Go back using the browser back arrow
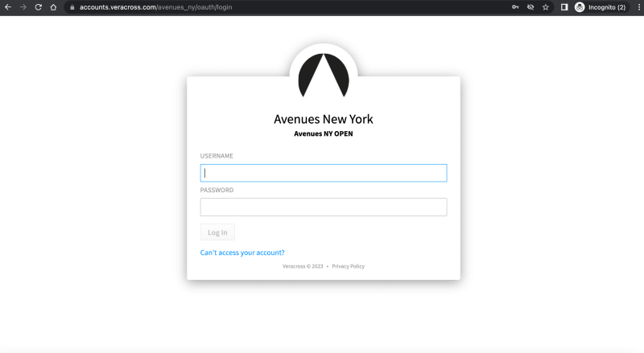This screenshot has height=353, width=644. [8, 7]
